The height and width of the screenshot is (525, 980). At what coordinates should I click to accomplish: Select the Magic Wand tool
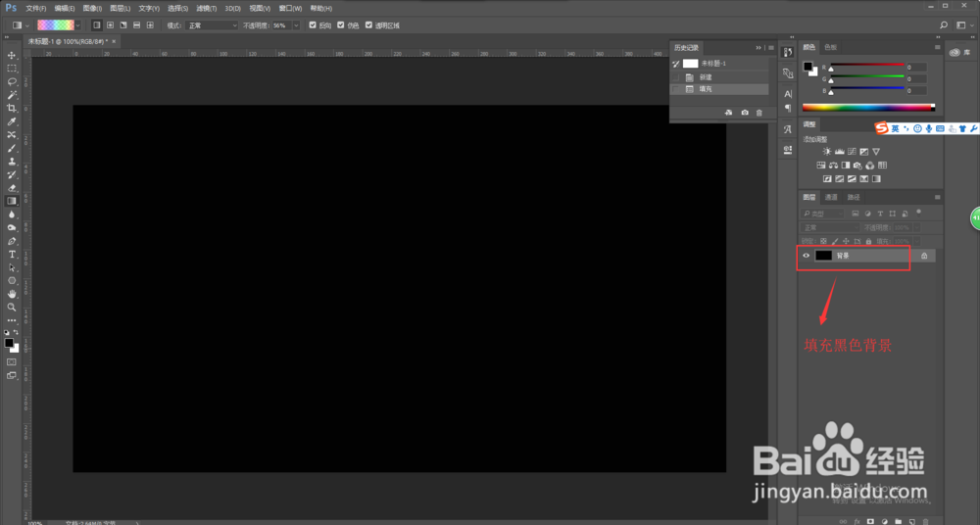tap(11, 95)
